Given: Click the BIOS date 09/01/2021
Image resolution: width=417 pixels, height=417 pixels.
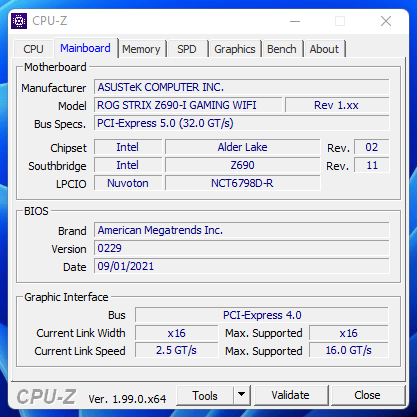Looking at the screenshot, I should [242, 266].
